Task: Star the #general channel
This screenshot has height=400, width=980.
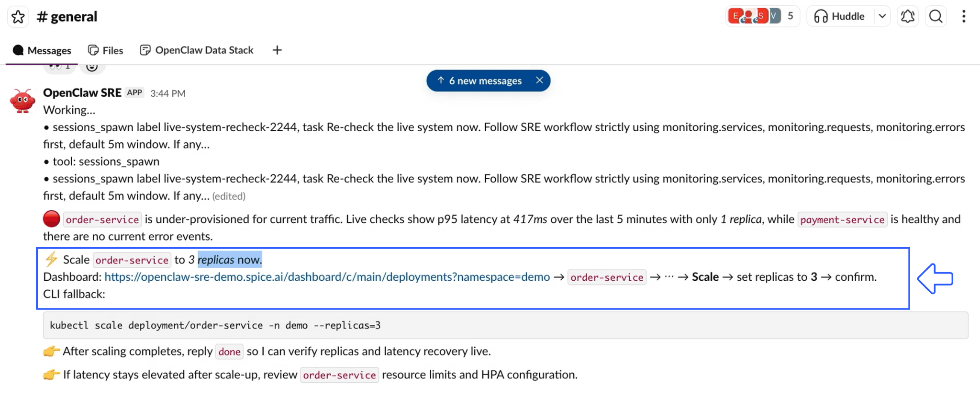Action: click(18, 17)
